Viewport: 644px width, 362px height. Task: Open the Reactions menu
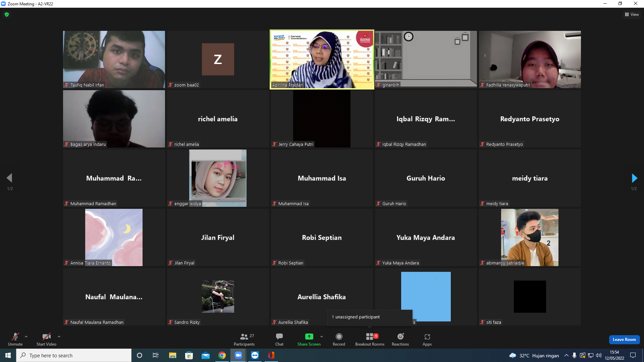pyautogui.click(x=400, y=339)
